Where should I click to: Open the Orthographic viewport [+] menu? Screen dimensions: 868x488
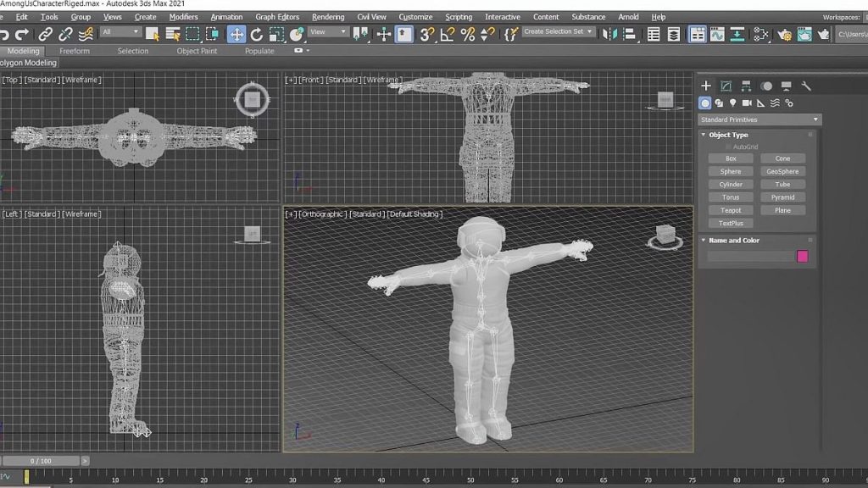click(291, 214)
